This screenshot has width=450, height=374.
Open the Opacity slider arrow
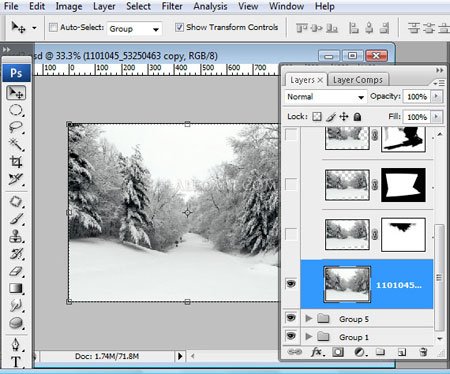[436, 97]
